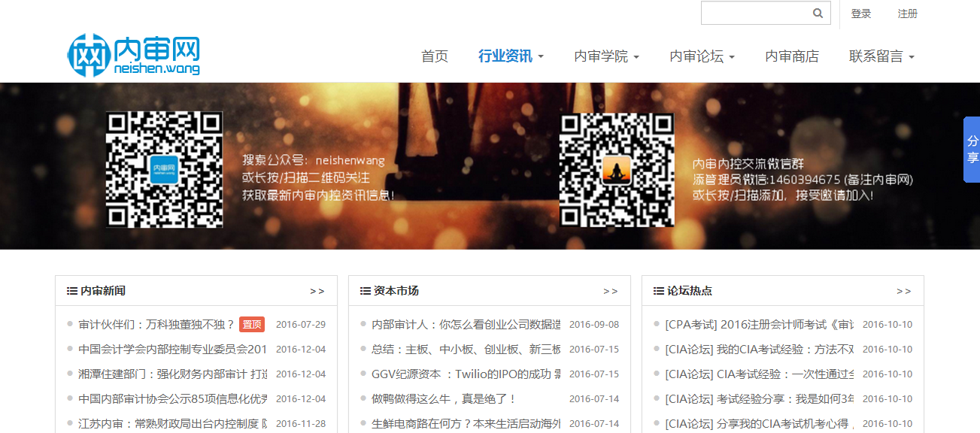The height and width of the screenshot is (433, 980).
Task: Open article 做鸭做得这么牛，真是绝了！
Action: pyautogui.click(x=444, y=399)
